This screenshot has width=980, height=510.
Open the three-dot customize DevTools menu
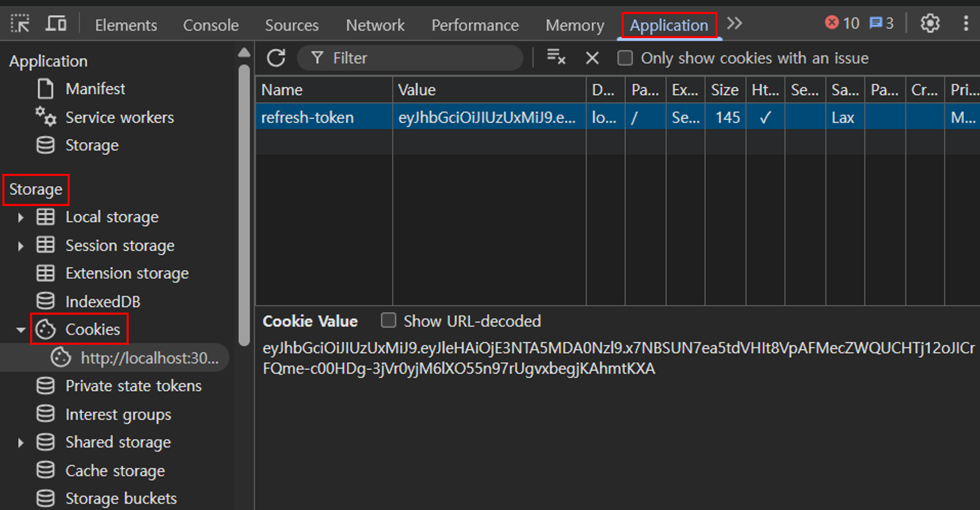965,24
